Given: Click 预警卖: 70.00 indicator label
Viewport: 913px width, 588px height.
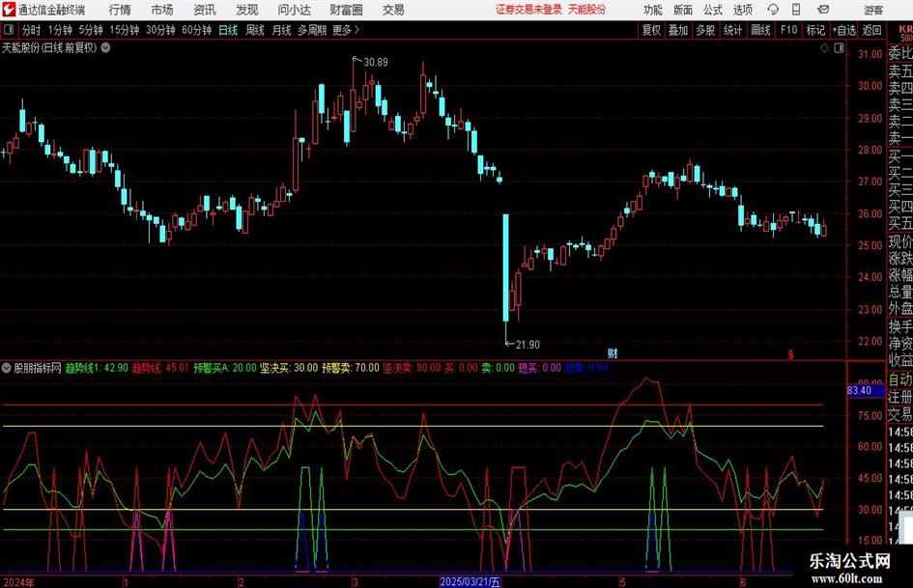Looking at the screenshot, I should [351, 368].
